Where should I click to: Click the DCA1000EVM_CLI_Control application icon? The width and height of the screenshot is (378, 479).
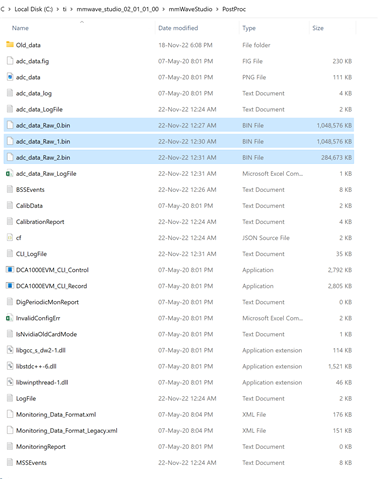coord(10,269)
